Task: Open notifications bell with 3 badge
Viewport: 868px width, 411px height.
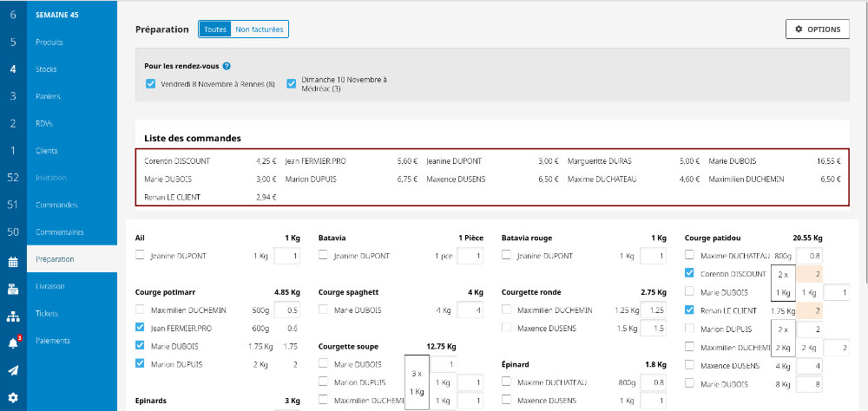Action: pyautogui.click(x=13, y=342)
